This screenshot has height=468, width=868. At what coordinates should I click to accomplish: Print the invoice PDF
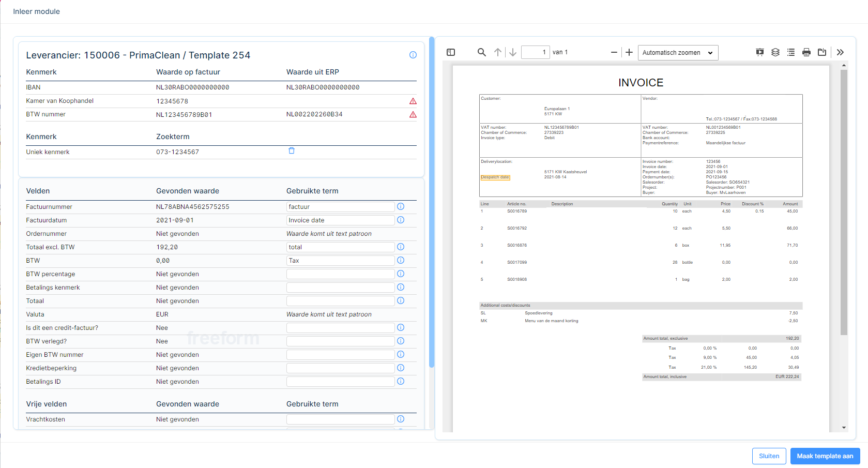point(806,52)
